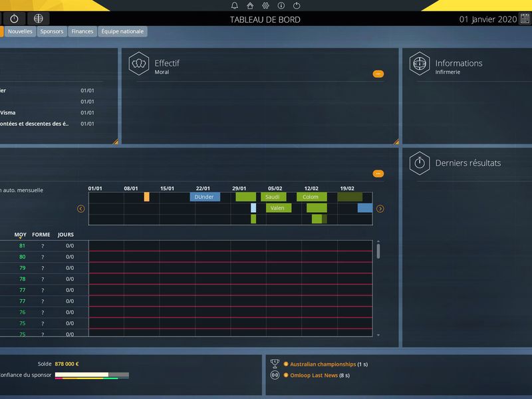Image resolution: width=532 pixels, height=399 pixels.
Task: Open calendar icon beside the date
Action: point(525,19)
